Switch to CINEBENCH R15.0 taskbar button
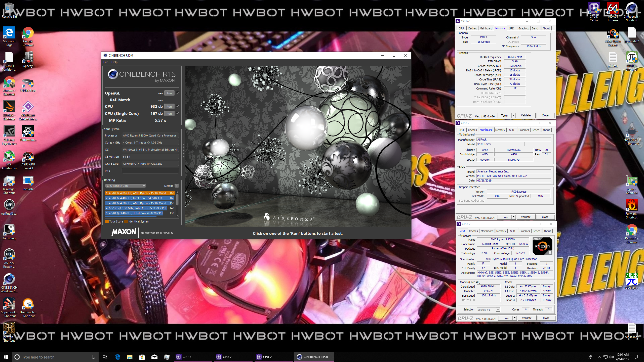The width and height of the screenshot is (644, 362). (314, 357)
